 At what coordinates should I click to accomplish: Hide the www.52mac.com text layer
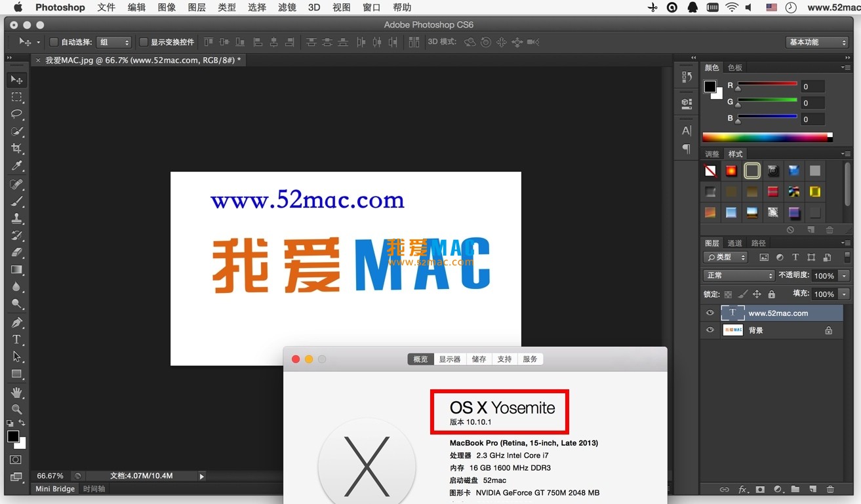tap(710, 313)
